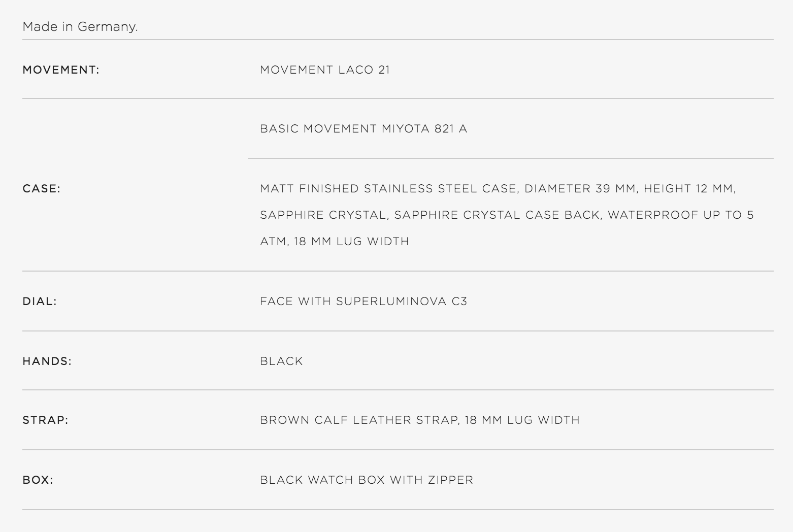
Task: Click the 'ATM, 18 MM LUG WIDTH' line
Action: tap(335, 242)
